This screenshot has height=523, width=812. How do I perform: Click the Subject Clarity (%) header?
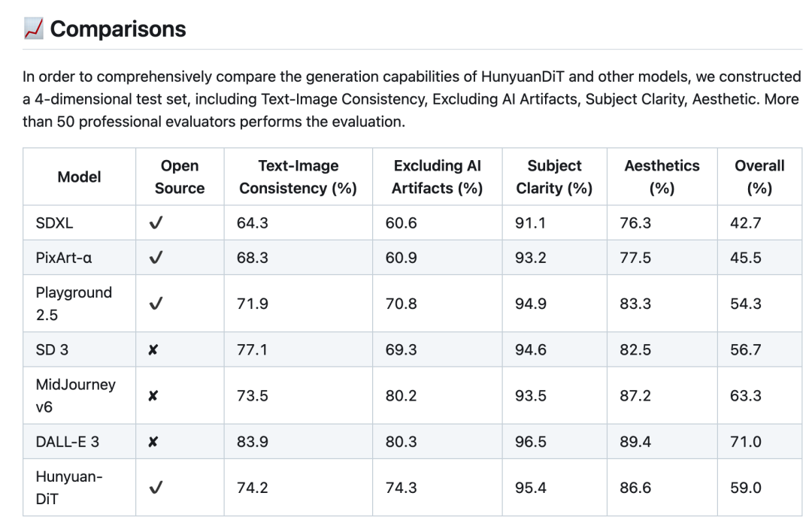[554, 177]
